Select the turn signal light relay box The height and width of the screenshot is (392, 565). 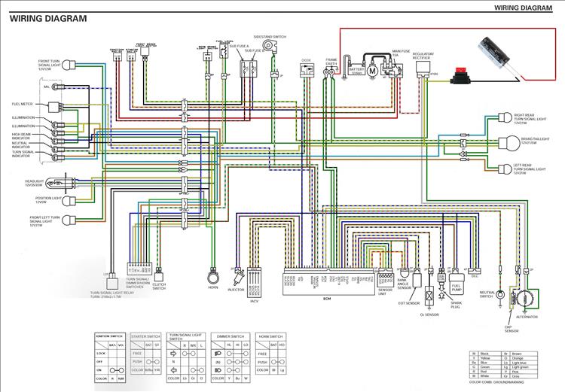(x=112, y=281)
